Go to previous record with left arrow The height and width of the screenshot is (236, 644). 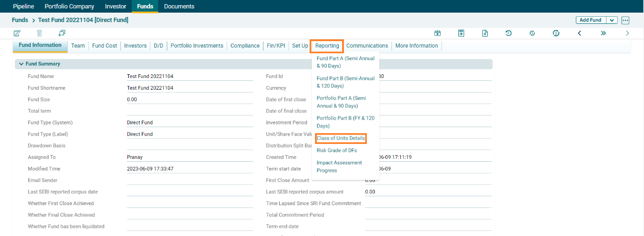coord(579,33)
